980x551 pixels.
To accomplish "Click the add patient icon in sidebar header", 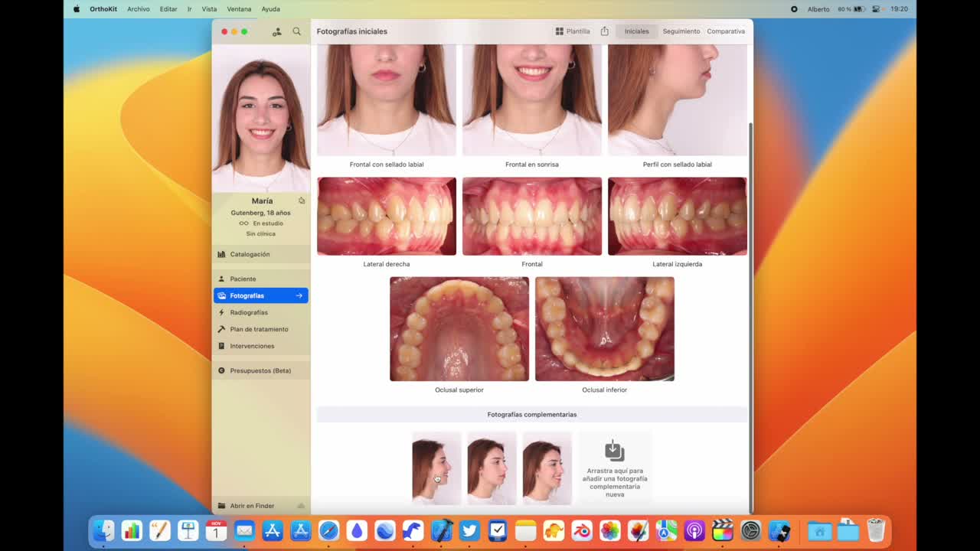I will 277,31.
